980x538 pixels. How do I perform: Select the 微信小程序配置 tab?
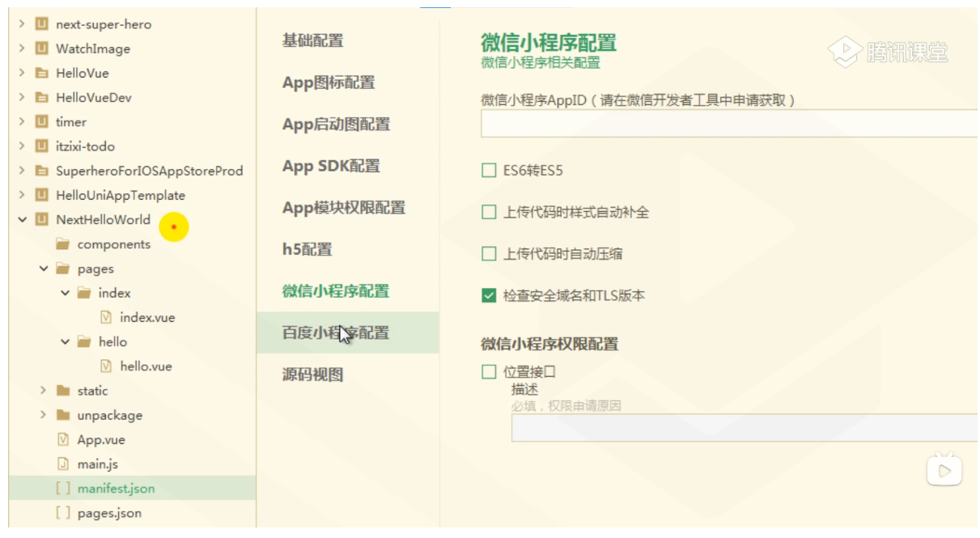click(x=336, y=291)
